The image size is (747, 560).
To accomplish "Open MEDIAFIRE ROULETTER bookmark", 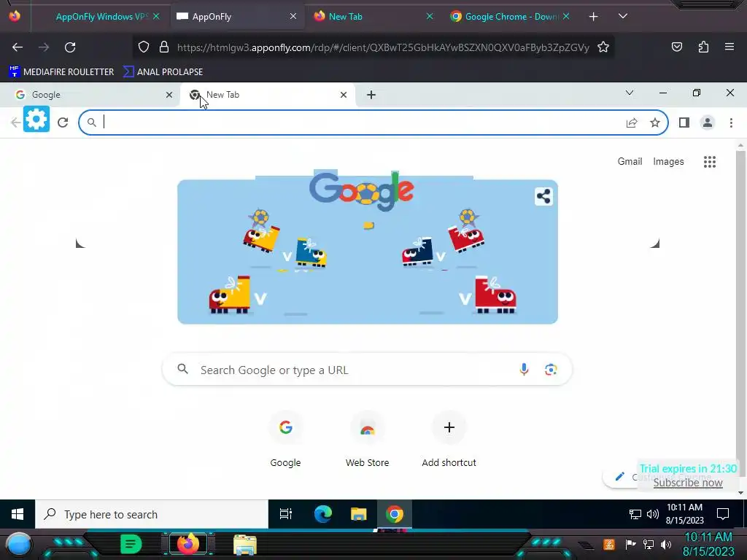I will pos(61,72).
